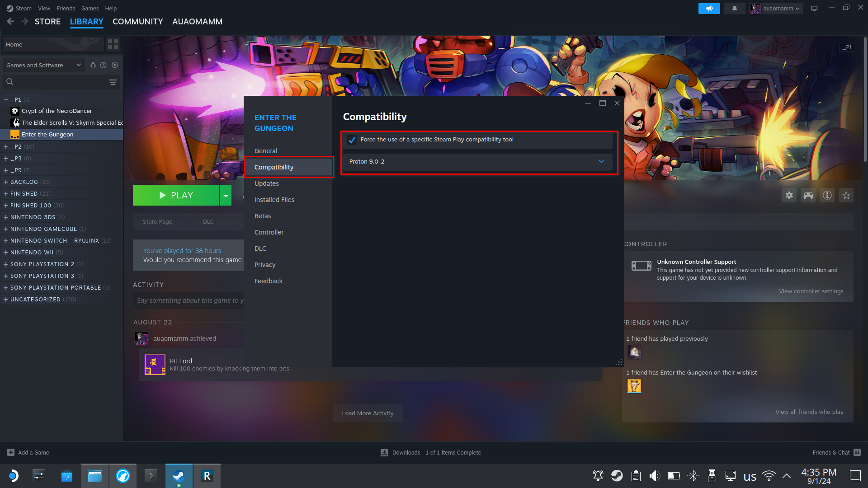Open Bluetooth tray icon
Viewport: 868px width, 488px height.
693,476
